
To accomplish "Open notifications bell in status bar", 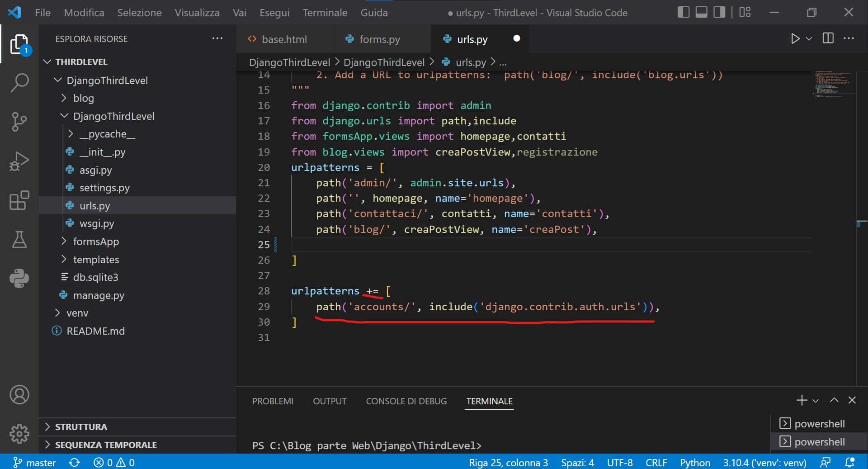I will (850, 462).
